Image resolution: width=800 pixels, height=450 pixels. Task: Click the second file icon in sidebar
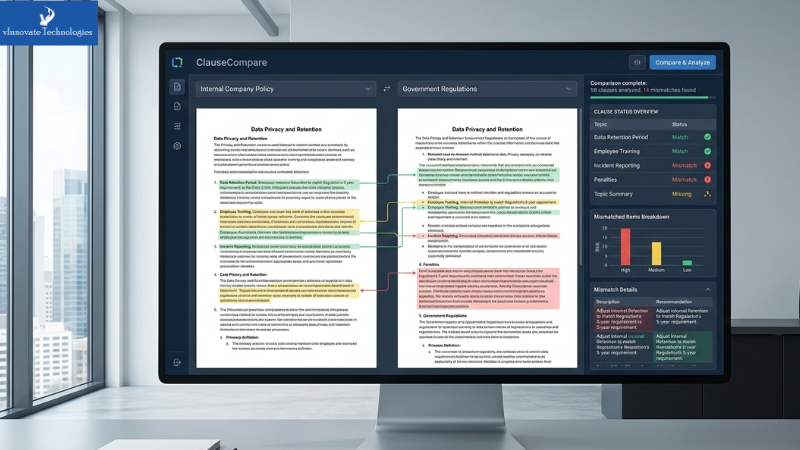click(177, 106)
